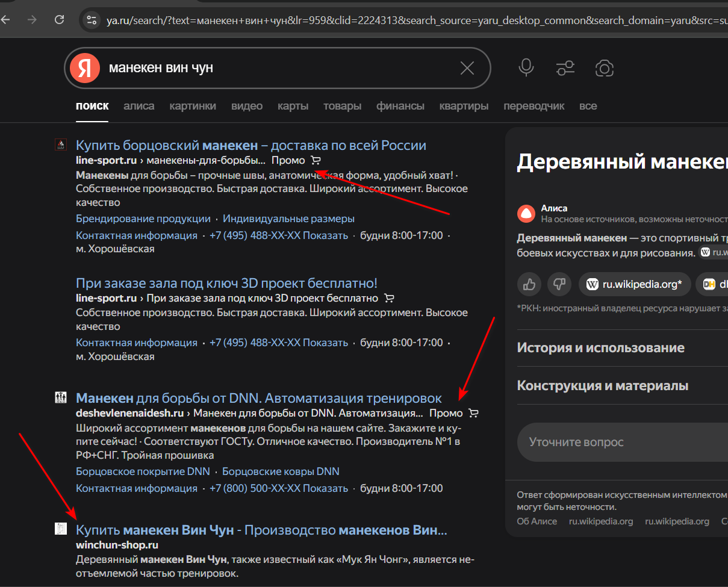
Task: Open Купить борцовский манекен result
Action: pyautogui.click(x=251, y=145)
